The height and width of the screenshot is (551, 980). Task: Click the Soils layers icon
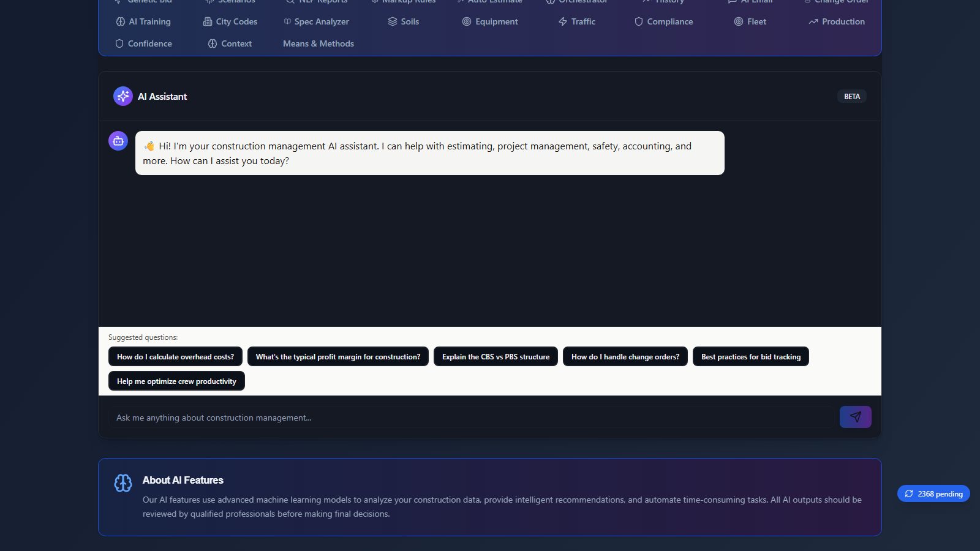393,21
